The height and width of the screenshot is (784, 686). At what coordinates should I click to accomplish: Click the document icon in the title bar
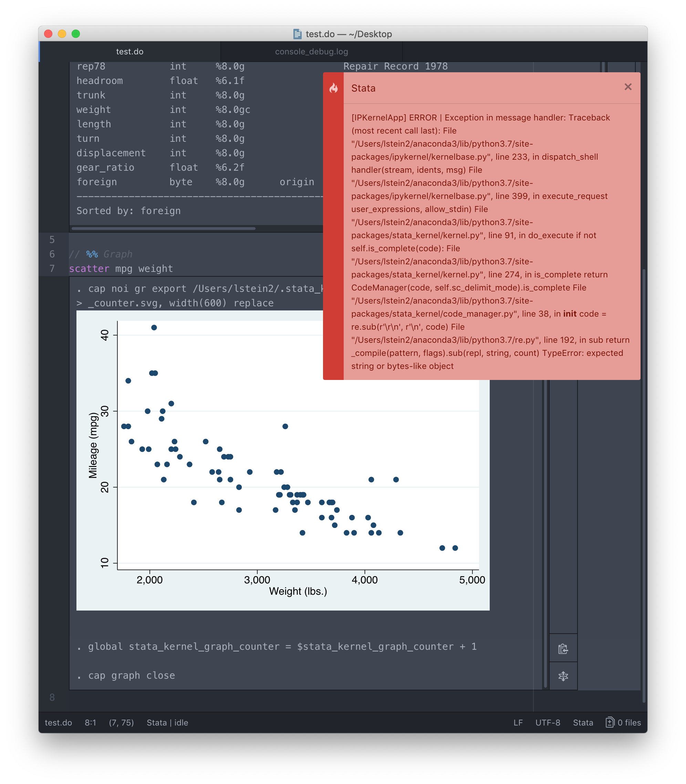pyautogui.click(x=298, y=34)
